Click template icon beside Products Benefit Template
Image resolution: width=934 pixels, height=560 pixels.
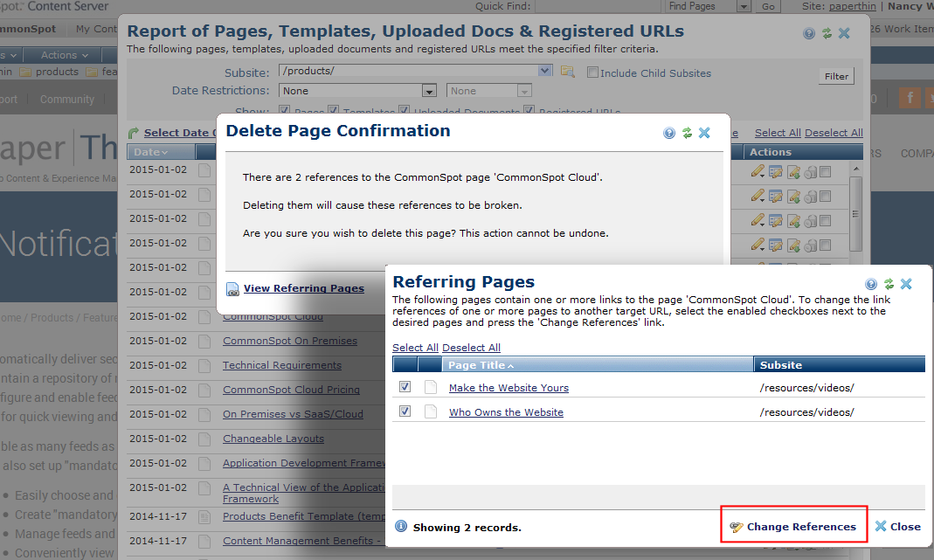coord(204,516)
